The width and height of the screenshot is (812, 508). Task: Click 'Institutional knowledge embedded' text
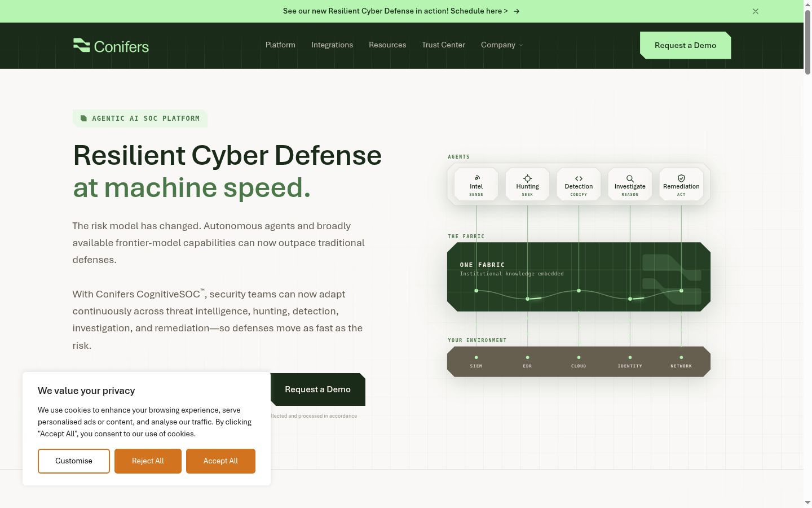(511, 274)
